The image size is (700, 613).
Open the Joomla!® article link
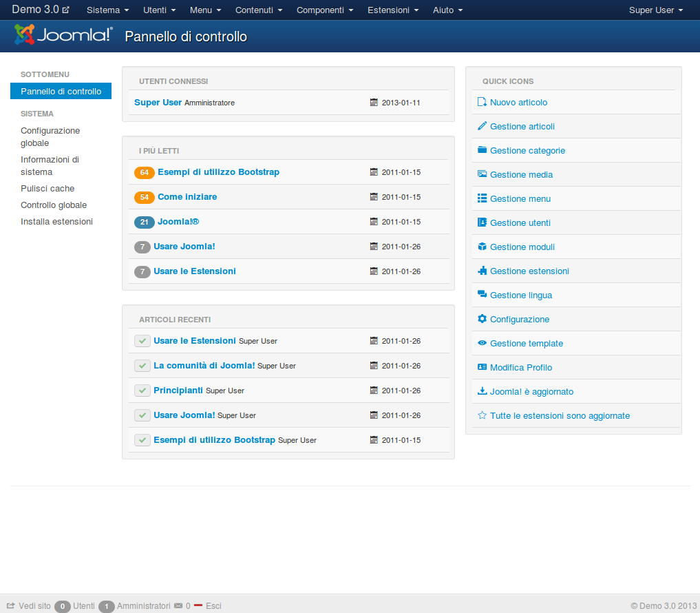(178, 222)
